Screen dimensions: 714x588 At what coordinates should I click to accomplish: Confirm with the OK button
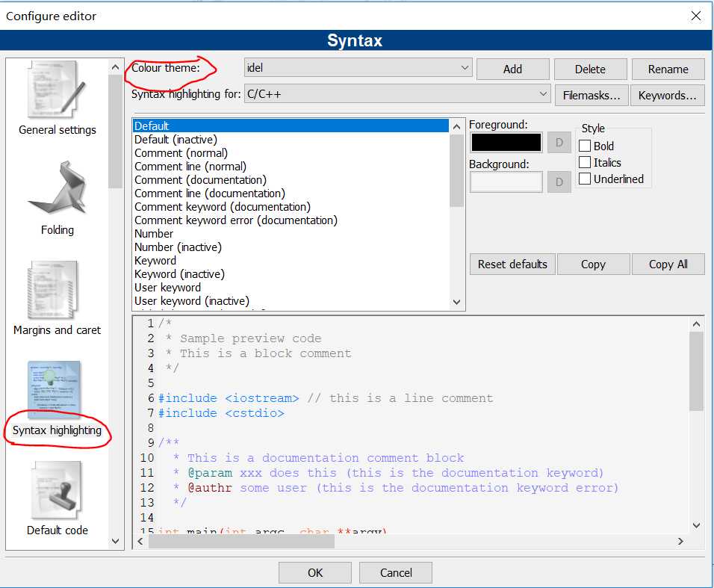click(315, 572)
